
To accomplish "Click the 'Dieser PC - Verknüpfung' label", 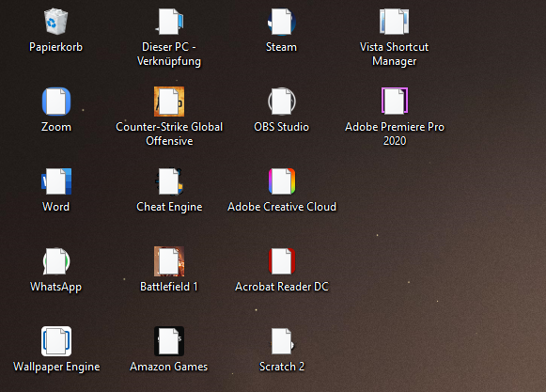I will point(169,54).
